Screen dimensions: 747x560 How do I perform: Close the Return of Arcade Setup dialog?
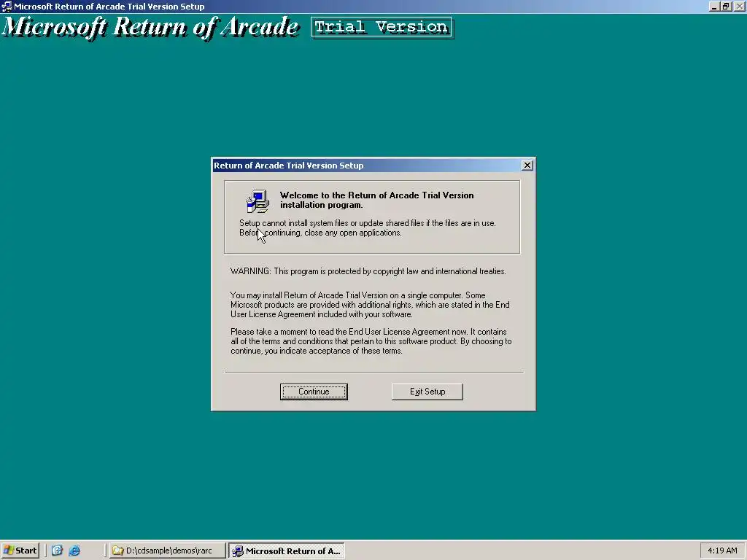click(x=527, y=166)
